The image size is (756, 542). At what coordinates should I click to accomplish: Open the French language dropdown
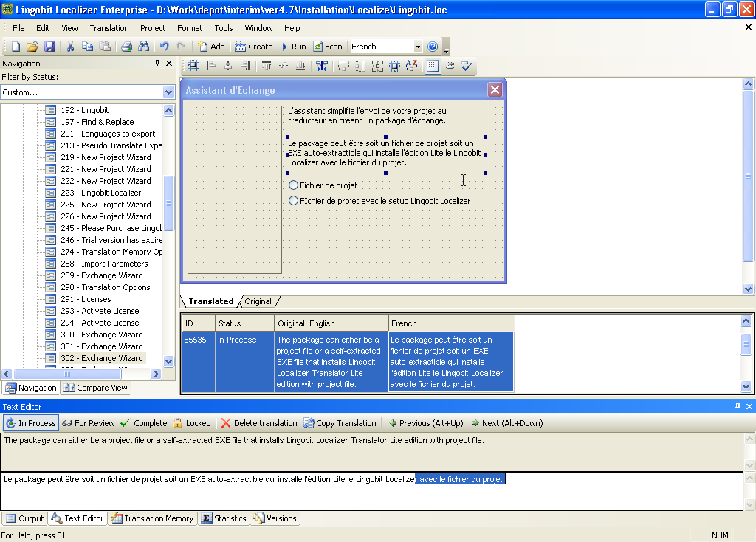coord(418,47)
